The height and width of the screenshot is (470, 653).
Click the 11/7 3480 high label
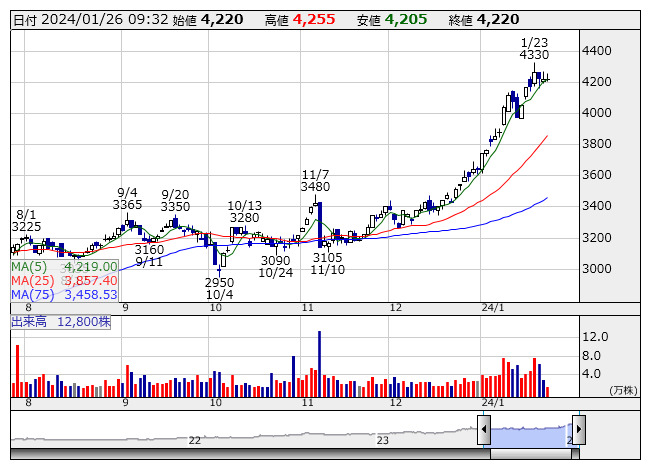(x=315, y=179)
